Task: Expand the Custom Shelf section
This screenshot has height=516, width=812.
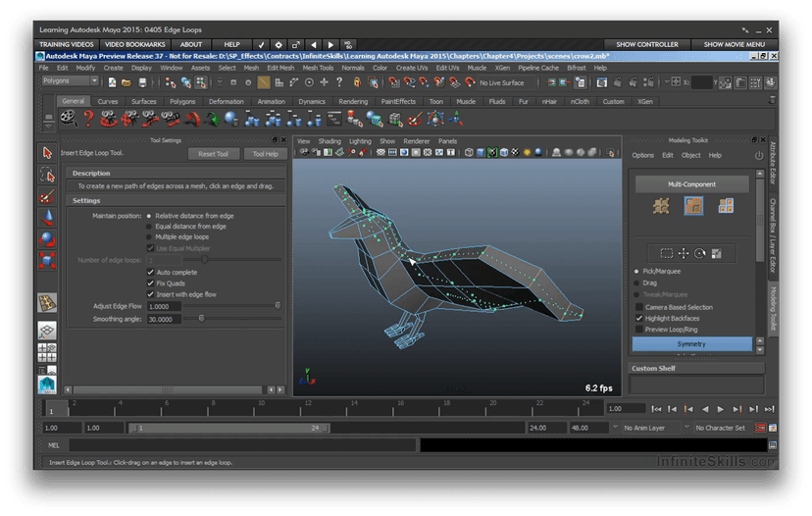Action: 696,368
